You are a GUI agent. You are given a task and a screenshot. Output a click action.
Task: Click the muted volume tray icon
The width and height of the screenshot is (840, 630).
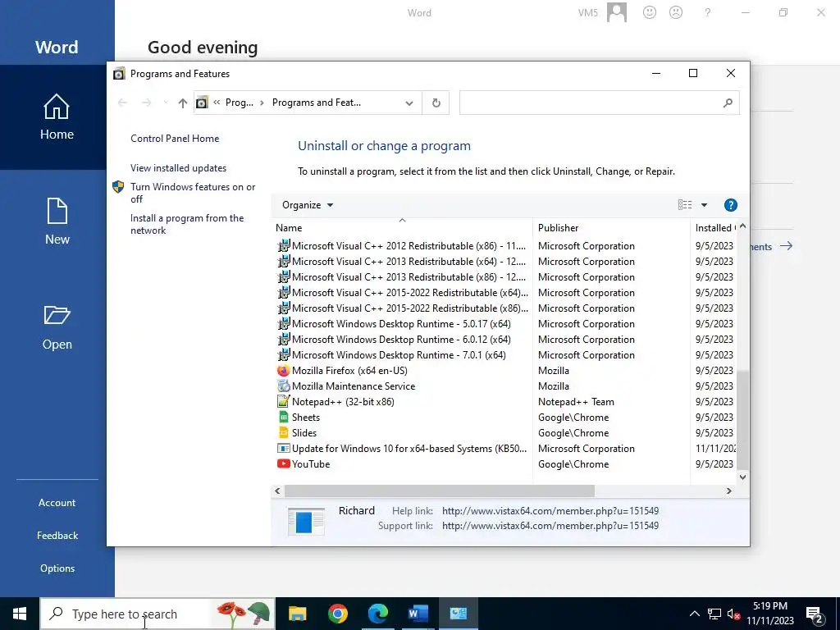click(x=734, y=614)
